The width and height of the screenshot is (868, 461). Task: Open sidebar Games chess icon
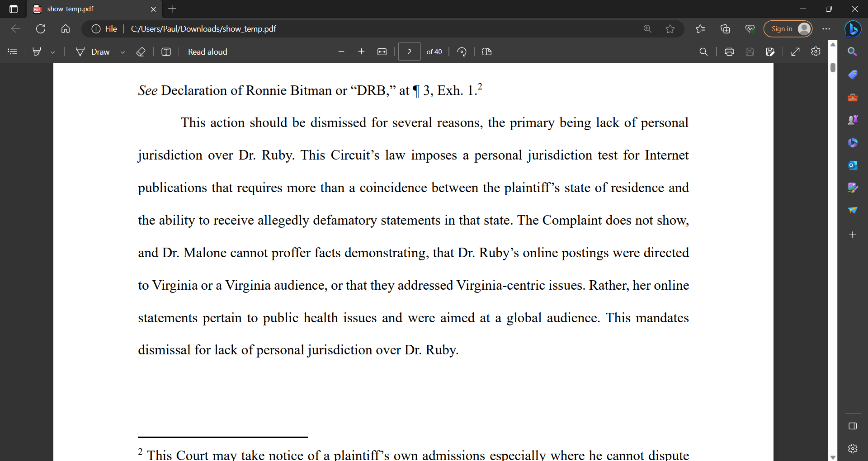[853, 120]
